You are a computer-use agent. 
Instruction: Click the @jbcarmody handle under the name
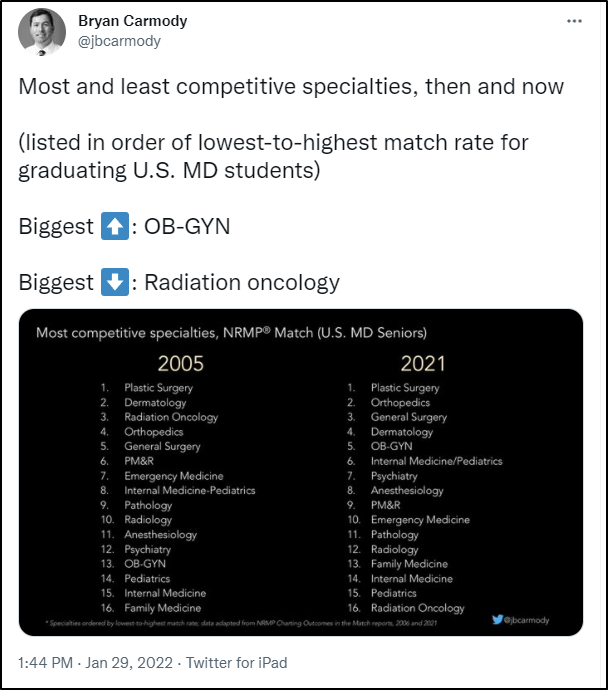tap(119, 41)
